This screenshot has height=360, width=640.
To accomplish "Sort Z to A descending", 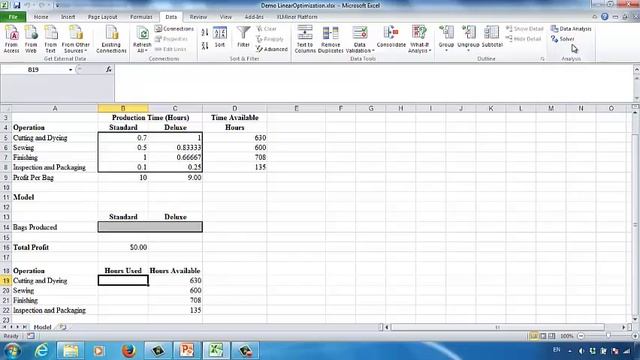I will pos(205,45).
